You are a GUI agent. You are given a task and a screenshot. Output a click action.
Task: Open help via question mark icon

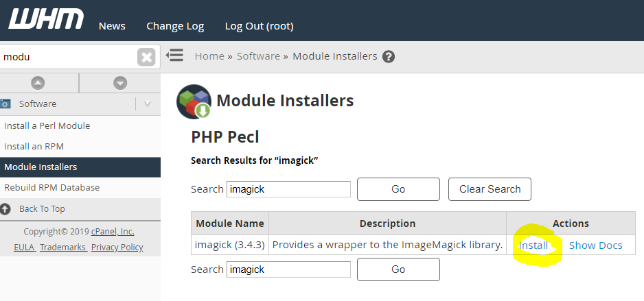pyautogui.click(x=389, y=57)
